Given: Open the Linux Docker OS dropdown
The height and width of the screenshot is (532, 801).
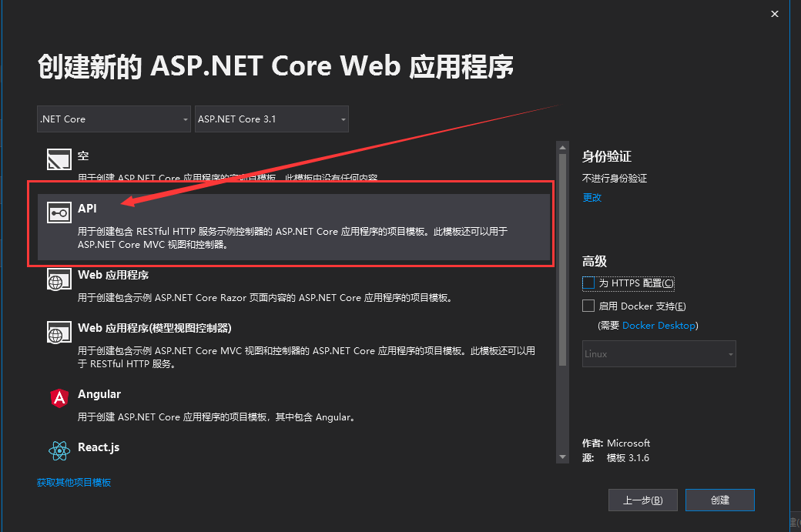Looking at the screenshot, I should [x=659, y=353].
